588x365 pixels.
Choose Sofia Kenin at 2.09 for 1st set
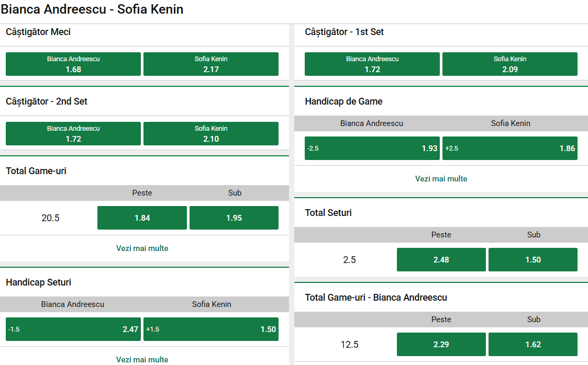tap(509, 64)
